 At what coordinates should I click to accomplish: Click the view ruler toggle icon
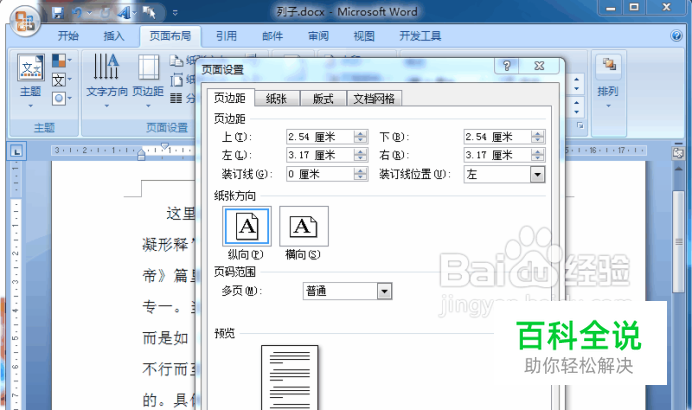(x=678, y=153)
